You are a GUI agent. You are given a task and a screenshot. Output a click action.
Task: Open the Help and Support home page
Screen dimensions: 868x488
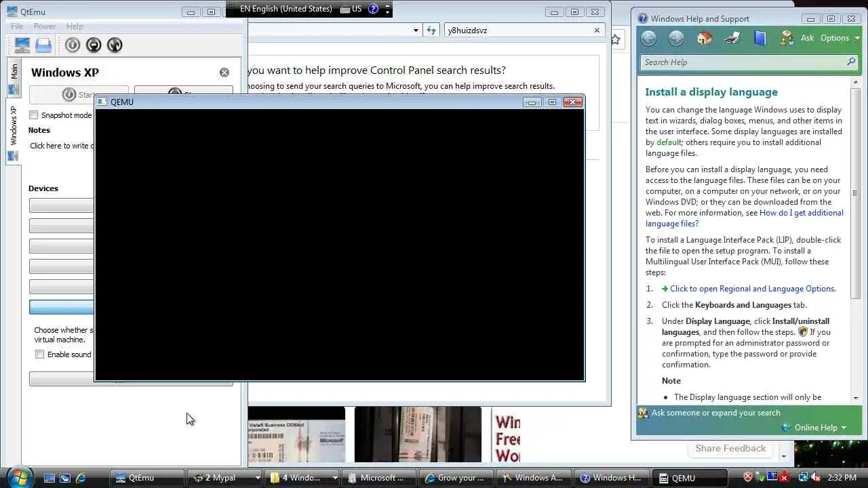coord(705,38)
